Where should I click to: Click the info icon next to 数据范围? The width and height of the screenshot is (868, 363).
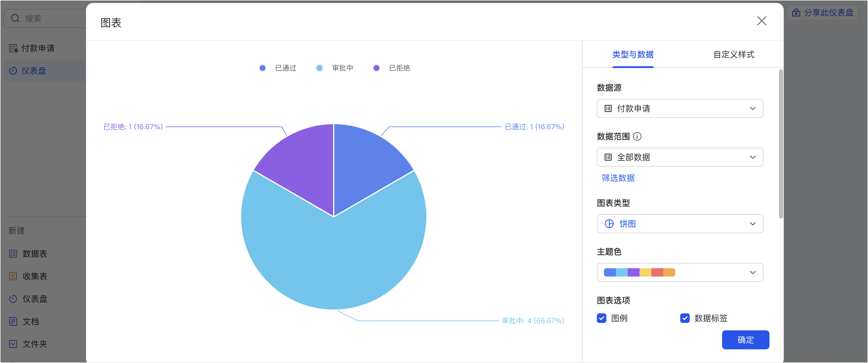point(637,136)
